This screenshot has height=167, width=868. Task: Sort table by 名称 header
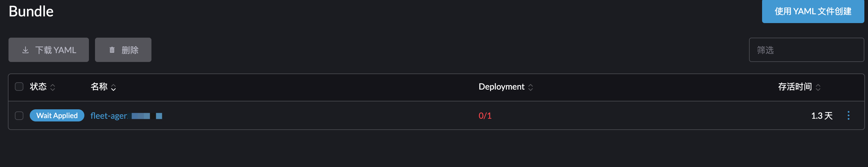(99, 87)
